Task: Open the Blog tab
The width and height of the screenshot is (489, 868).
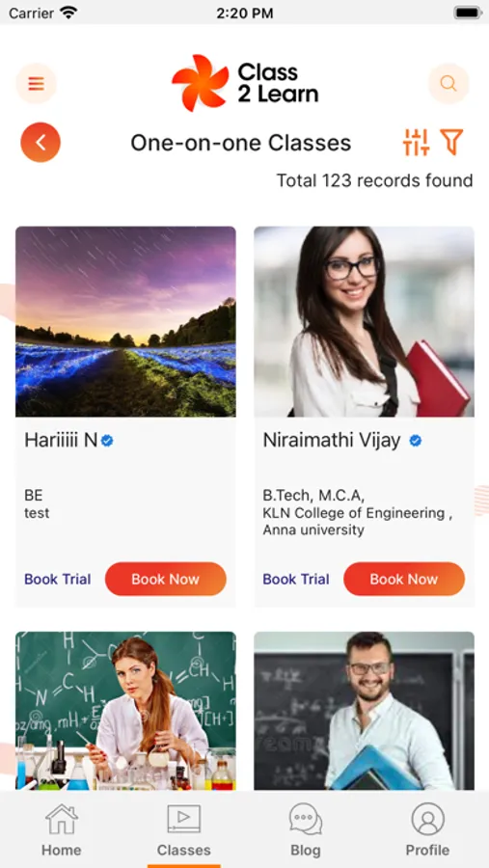Action: coord(306,830)
